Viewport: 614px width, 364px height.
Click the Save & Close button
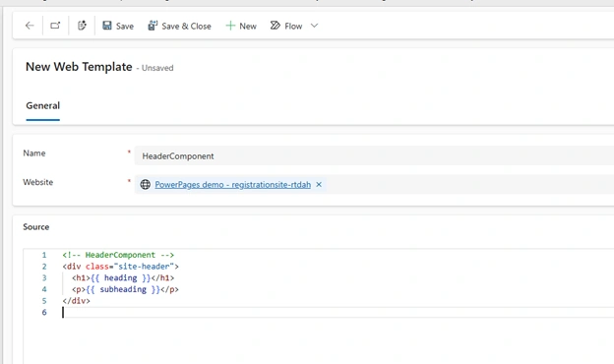(179, 26)
